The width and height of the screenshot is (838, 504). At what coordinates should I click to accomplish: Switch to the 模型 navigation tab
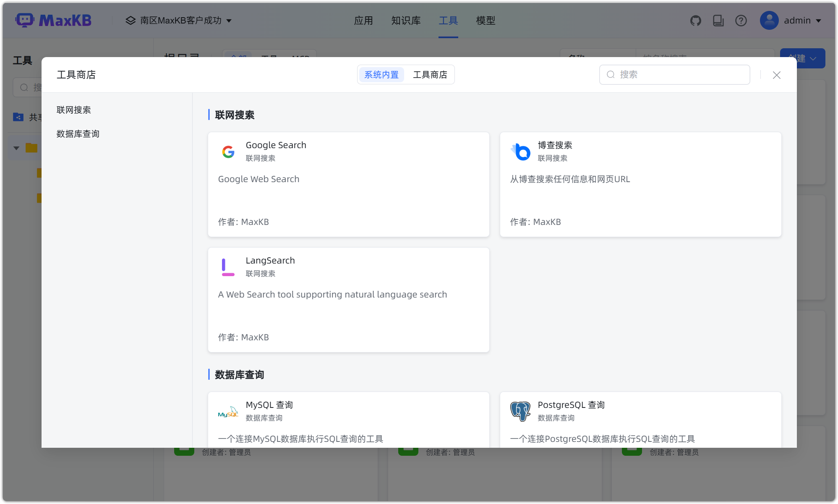(x=486, y=20)
